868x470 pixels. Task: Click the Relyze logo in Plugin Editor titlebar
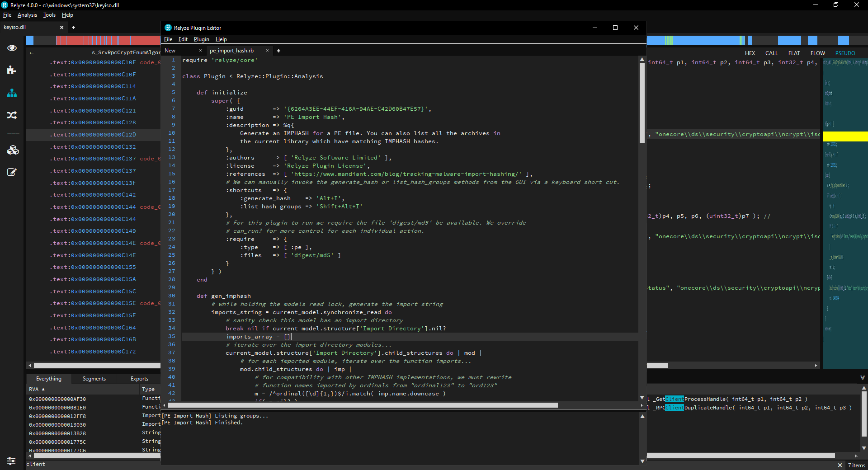[169, 28]
